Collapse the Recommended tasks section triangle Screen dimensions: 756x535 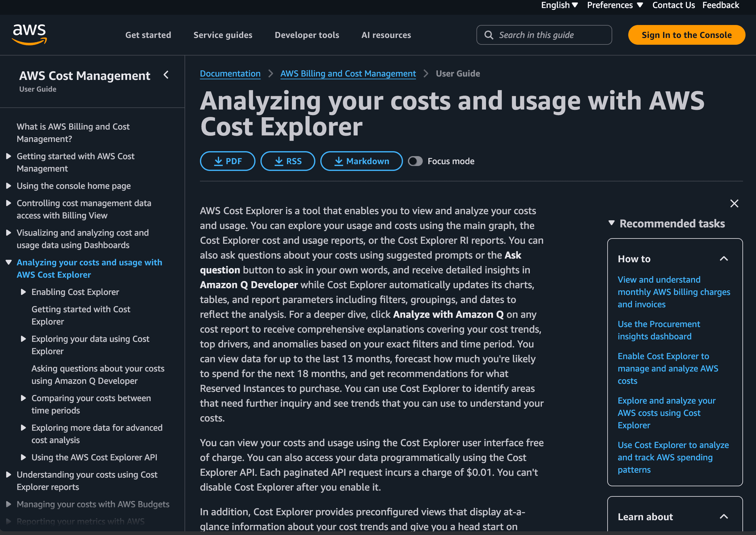611,223
